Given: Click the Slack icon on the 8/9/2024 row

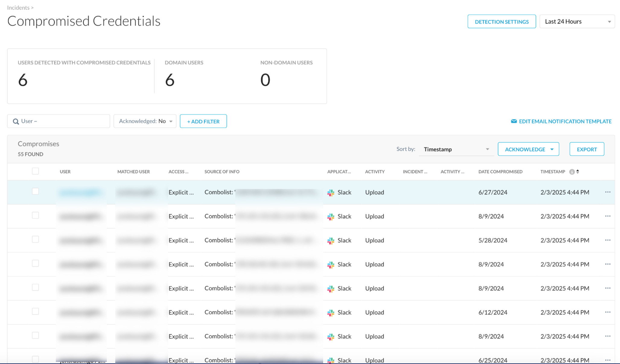Looking at the screenshot, I should (331, 216).
